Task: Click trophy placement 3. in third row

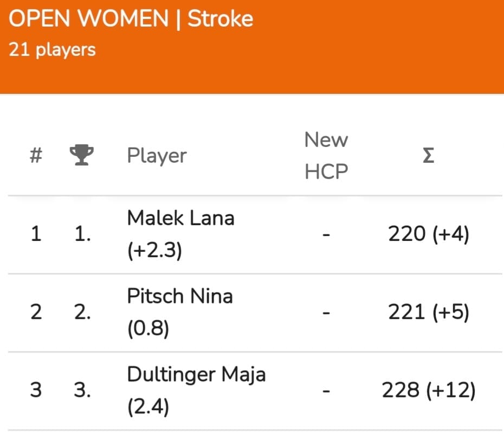Action: pos(82,391)
